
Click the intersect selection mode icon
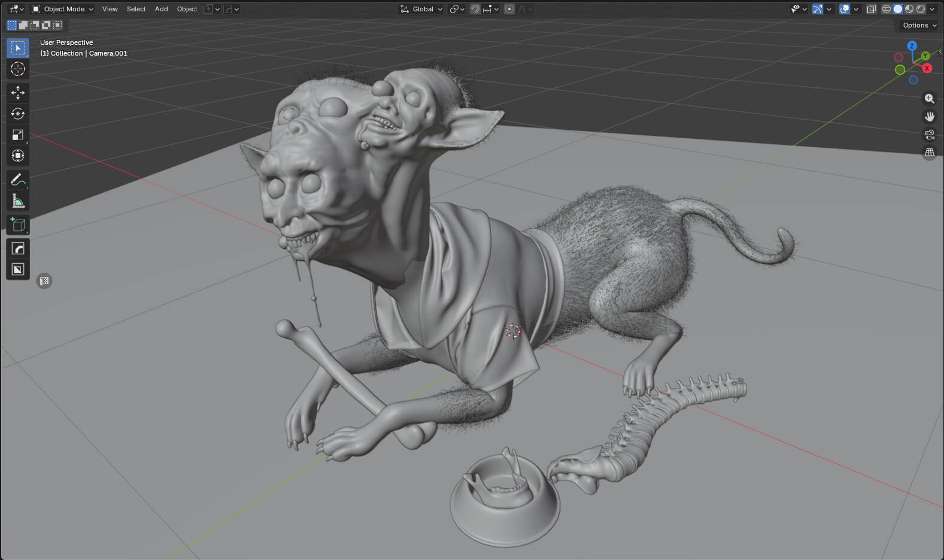(x=57, y=25)
